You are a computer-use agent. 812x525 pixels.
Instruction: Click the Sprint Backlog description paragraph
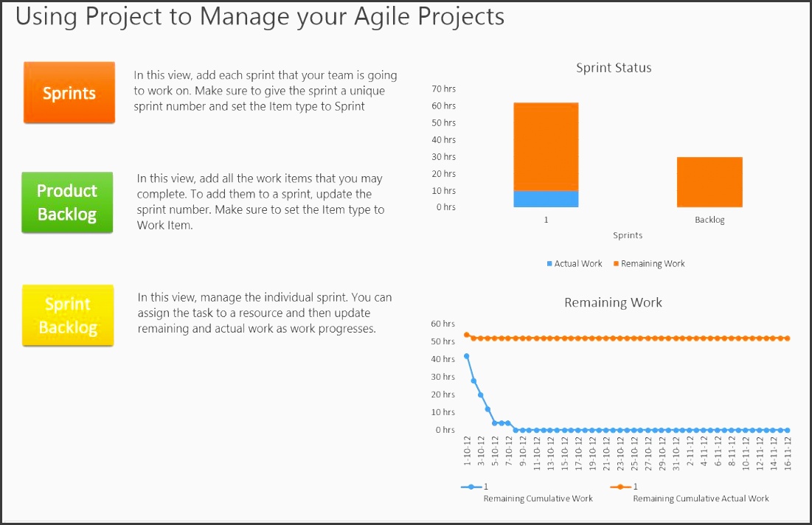point(265,313)
